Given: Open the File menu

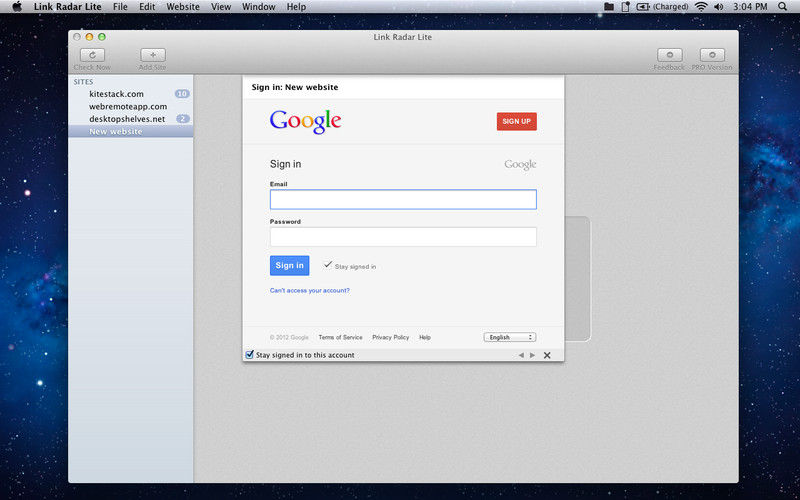Looking at the screenshot, I should click(x=120, y=7).
